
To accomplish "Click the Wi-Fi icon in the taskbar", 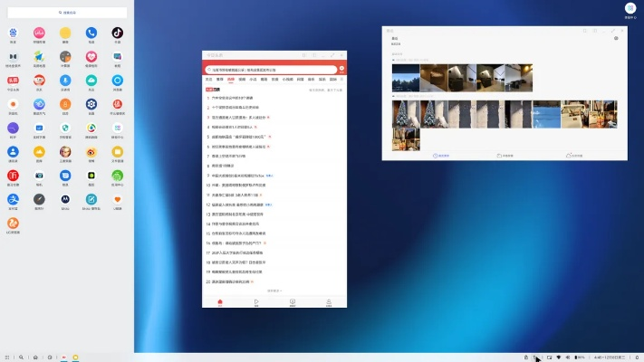I will [x=558, y=357].
